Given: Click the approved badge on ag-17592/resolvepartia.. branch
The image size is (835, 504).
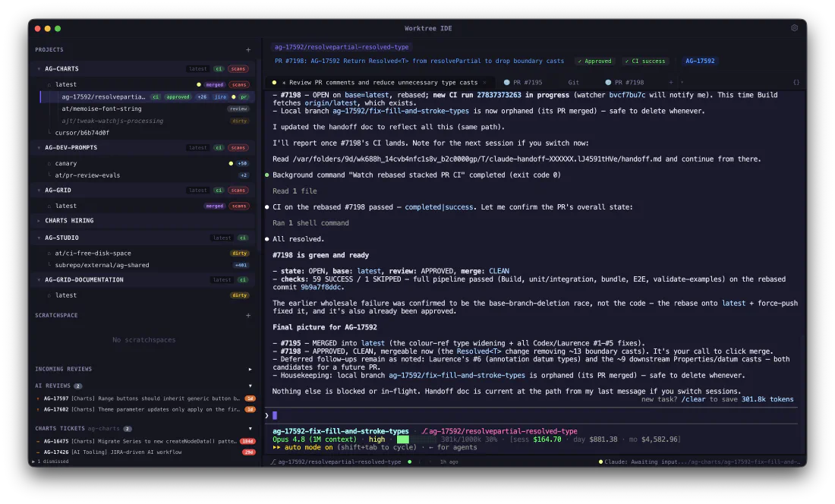Looking at the screenshot, I should pyautogui.click(x=178, y=97).
